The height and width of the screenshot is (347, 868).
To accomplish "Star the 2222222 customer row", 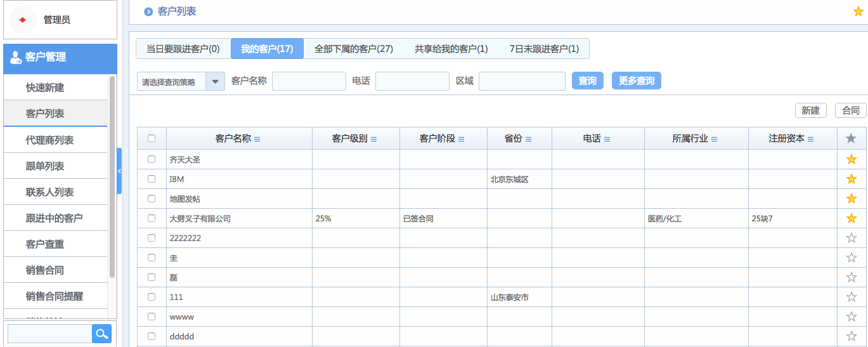I will coord(851,238).
